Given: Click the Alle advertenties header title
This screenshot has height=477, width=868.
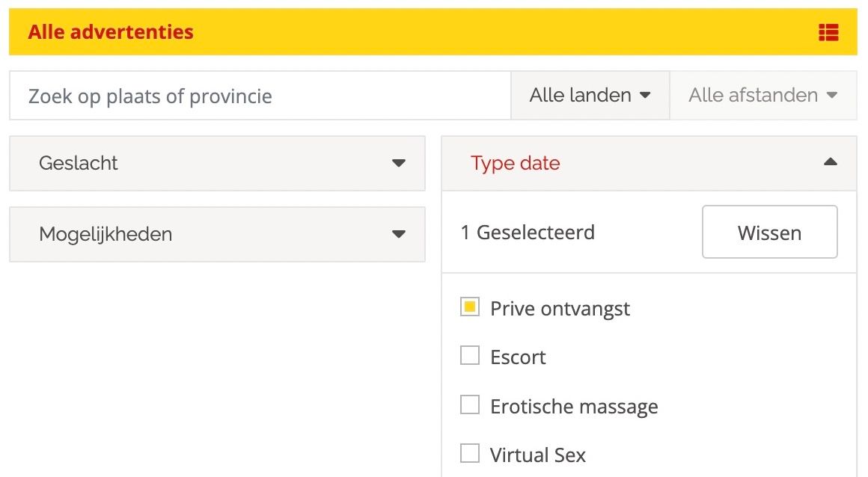Looking at the screenshot, I should click(x=111, y=32).
